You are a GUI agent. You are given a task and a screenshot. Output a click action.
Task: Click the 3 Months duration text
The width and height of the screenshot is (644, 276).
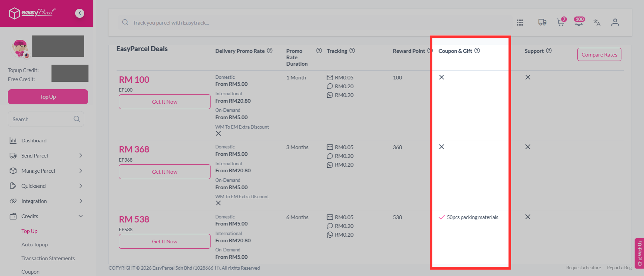point(297,147)
